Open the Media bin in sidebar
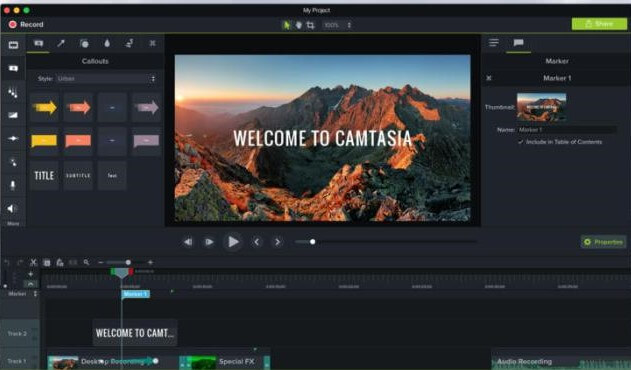Screen dimensions: 631x370 click(13, 45)
